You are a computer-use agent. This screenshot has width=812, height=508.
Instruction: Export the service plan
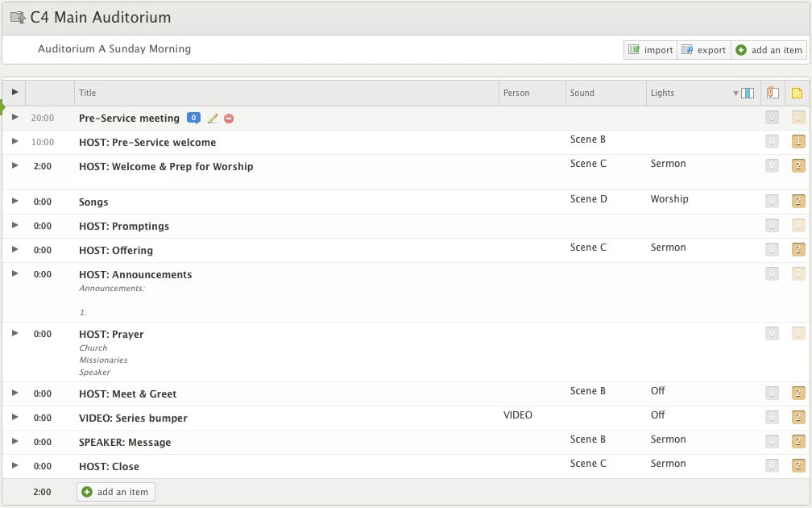704,50
